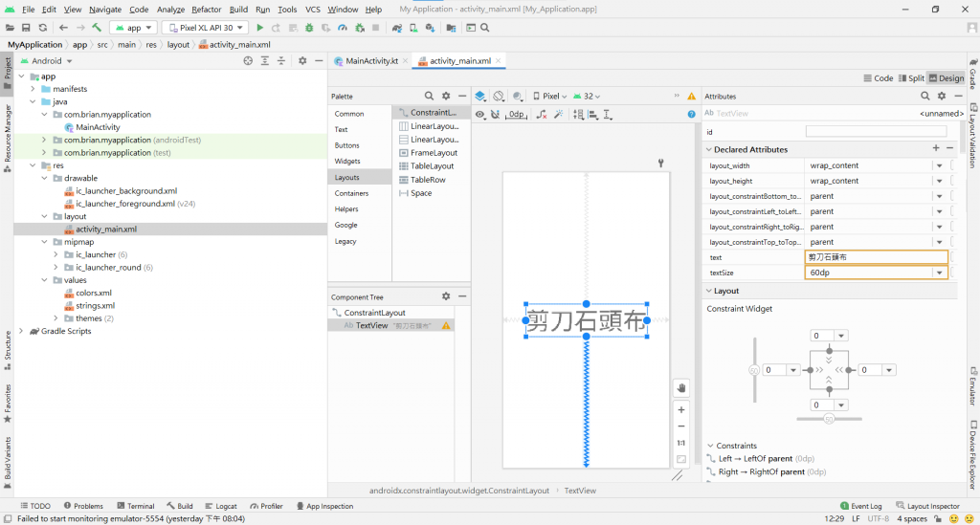Expand Gradle Scripts node

pyautogui.click(x=22, y=331)
